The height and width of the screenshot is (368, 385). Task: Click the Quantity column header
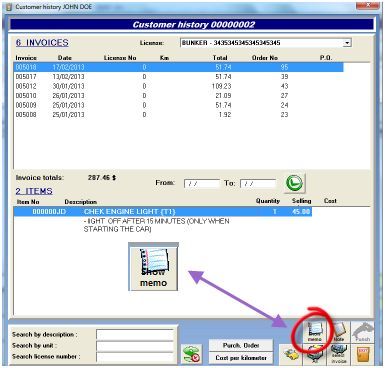pos(268,201)
